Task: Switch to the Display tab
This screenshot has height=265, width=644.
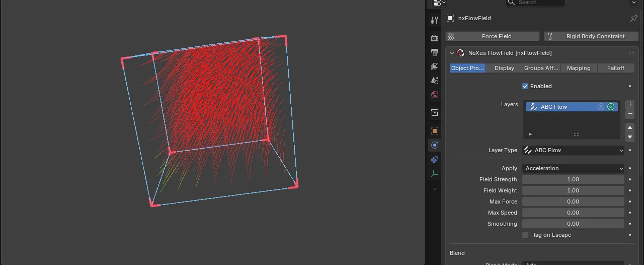Action: [504, 68]
